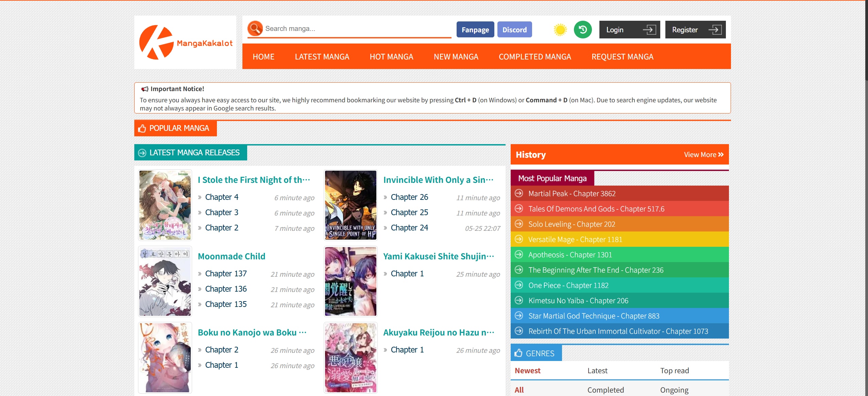Open Boku no Kanojo wa Boku title link
Image resolution: width=868 pixels, height=396 pixels.
point(252,332)
